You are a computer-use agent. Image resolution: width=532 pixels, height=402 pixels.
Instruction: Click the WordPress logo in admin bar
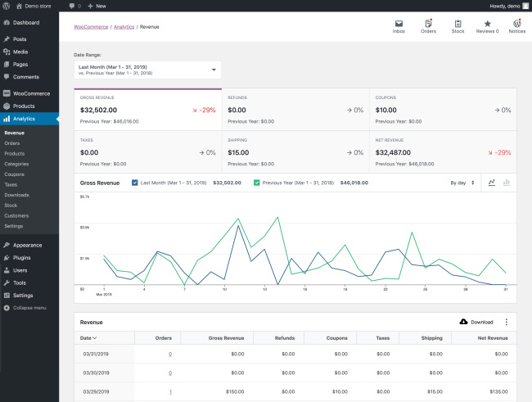pos(6,6)
